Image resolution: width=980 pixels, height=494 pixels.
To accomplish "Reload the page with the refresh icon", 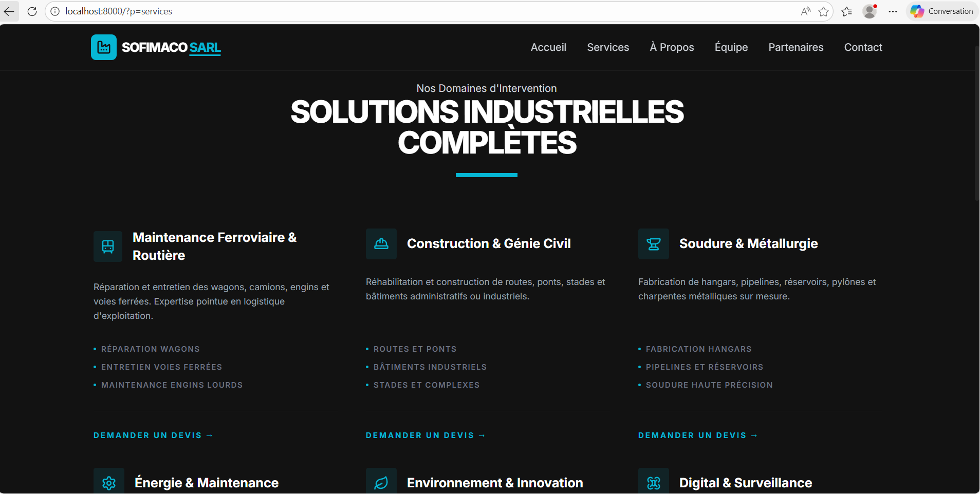I will tap(32, 11).
